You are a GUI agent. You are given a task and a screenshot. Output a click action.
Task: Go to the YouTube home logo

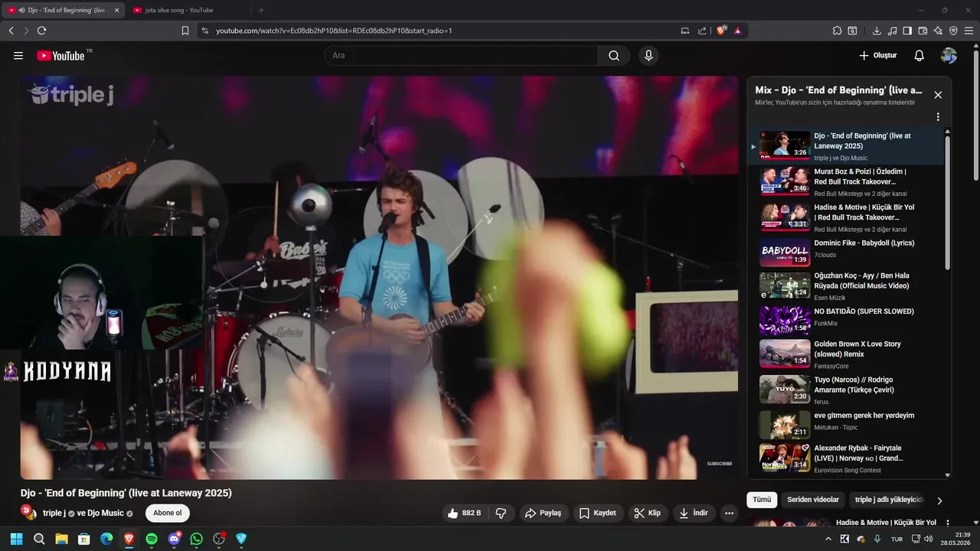pos(60,56)
